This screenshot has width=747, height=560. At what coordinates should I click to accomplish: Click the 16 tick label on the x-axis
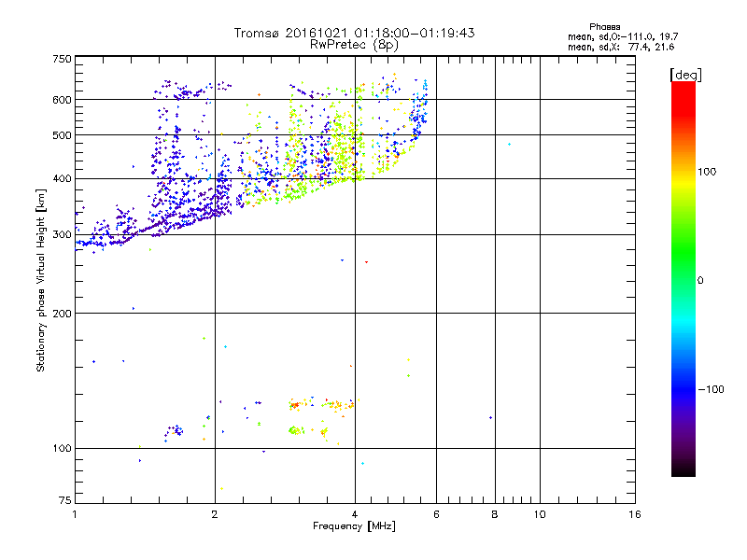pyautogui.click(x=634, y=514)
